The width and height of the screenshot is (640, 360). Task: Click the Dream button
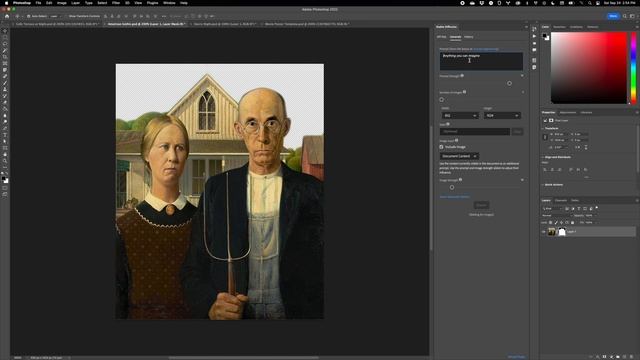coord(481,205)
